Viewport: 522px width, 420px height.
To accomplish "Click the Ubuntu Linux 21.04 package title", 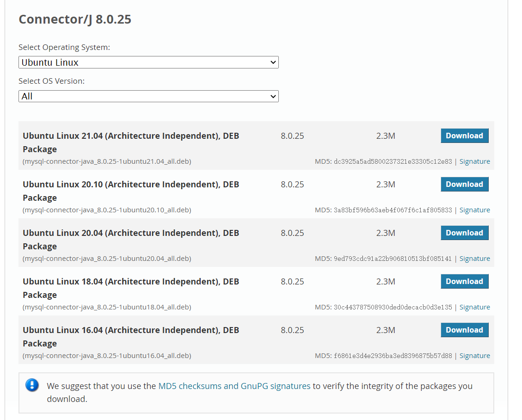I will pyautogui.click(x=131, y=136).
